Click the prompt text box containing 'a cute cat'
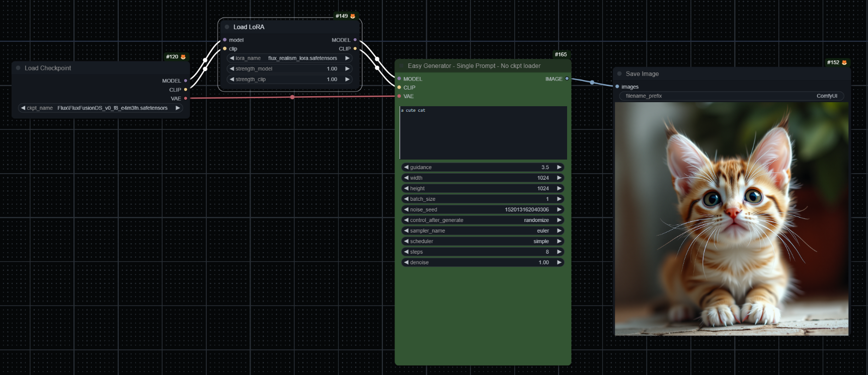 pos(483,133)
